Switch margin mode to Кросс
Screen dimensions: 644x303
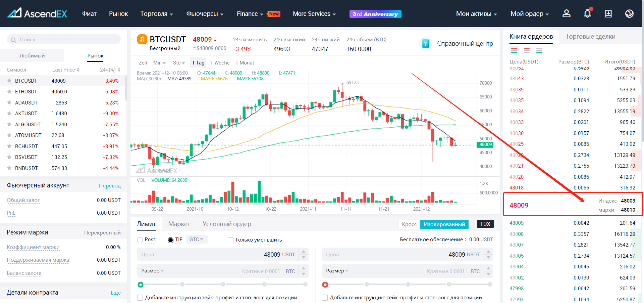[x=409, y=224]
